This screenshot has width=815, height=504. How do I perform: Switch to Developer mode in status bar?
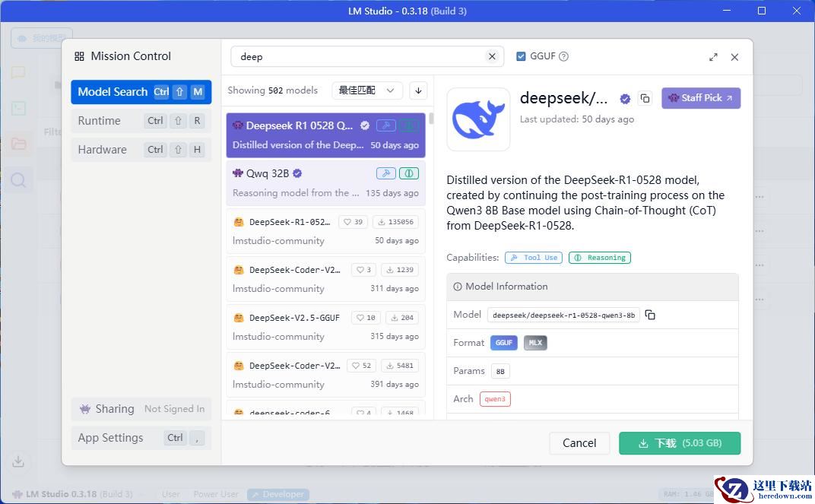coord(278,494)
